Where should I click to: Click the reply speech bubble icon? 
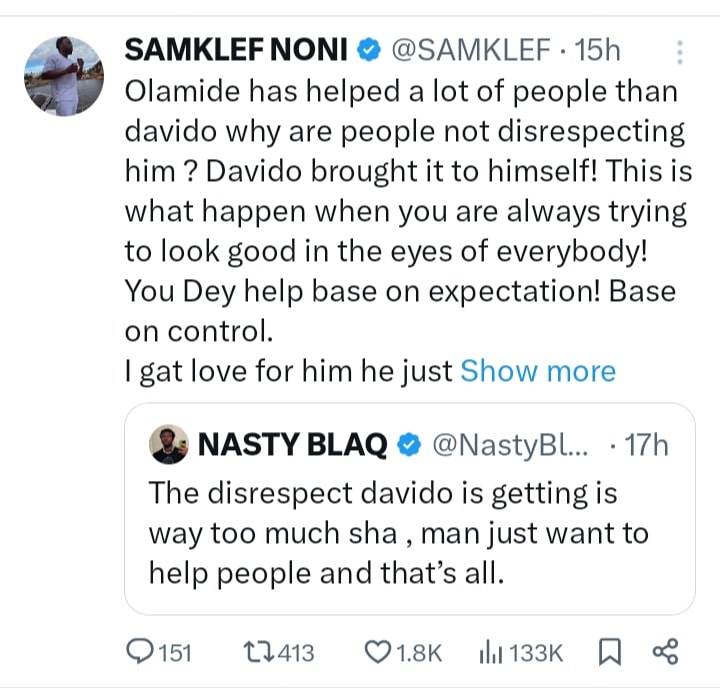pyautogui.click(x=143, y=652)
